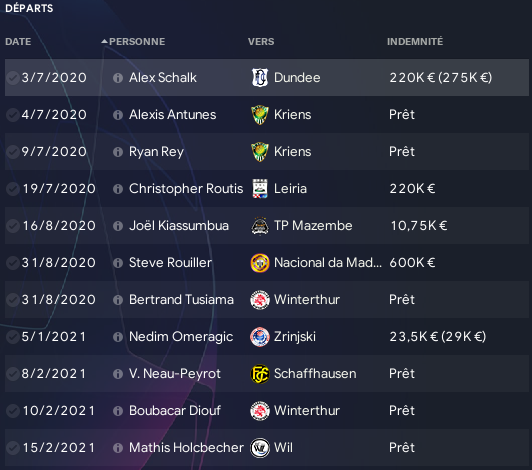Click the Leiria club badge
Image resolution: width=532 pixels, height=470 pixels.
click(260, 188)
